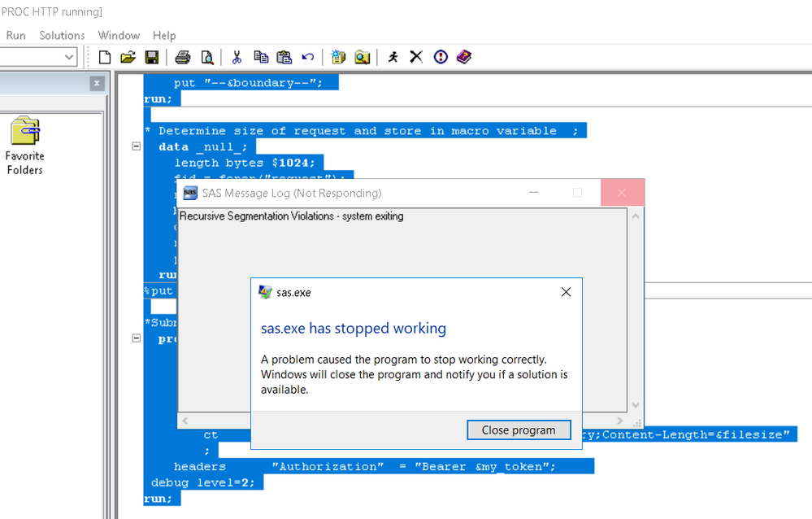The height and width of the screenshot is (519, 812).
Task: Open the Run menu
Action: tap(16, 35)
